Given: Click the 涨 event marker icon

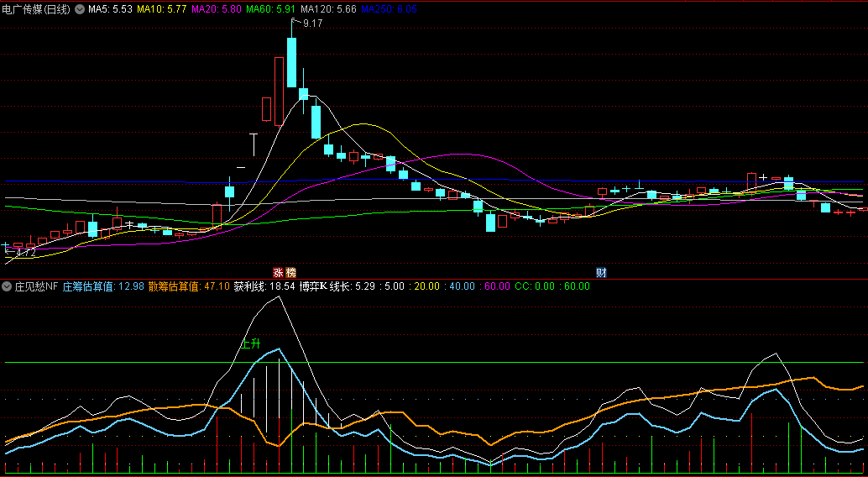Looking at the screenshot, I should pyautogui.click(x=278, y=272).
